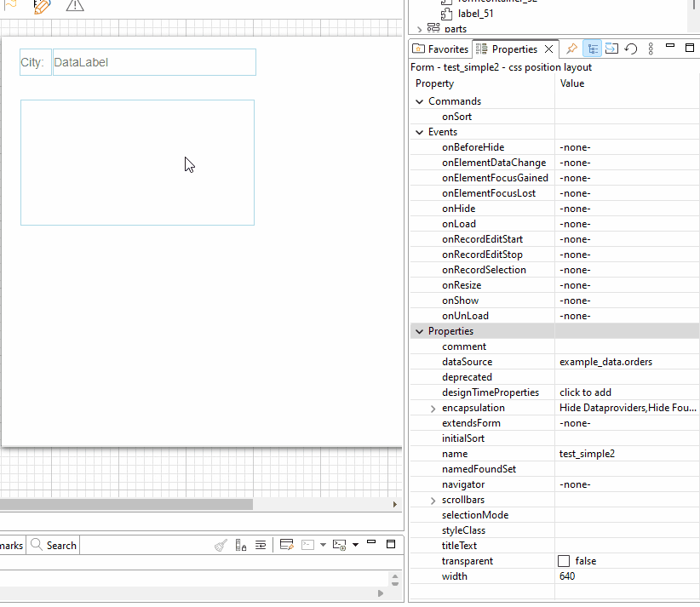Toggle the console Scroll Lock icon
This screenshot has width=700, height=607.
pos(241,545)
